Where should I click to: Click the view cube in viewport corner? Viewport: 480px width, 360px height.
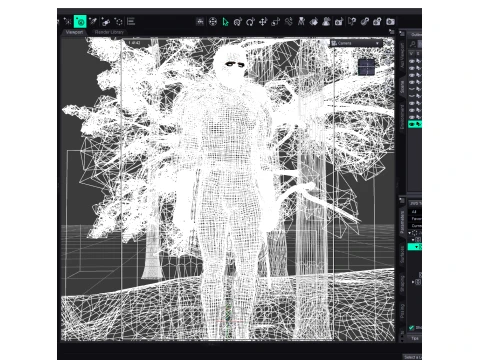pos(366,67)
